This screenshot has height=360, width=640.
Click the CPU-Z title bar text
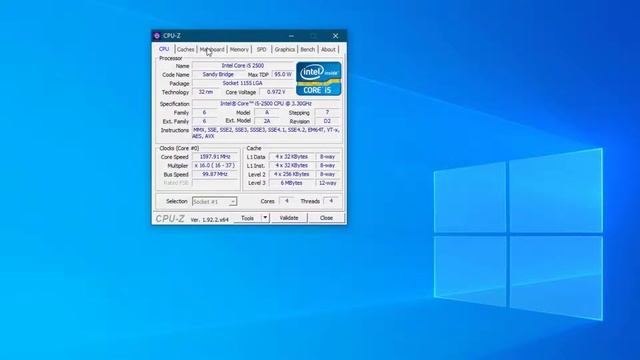coord(172,36)
